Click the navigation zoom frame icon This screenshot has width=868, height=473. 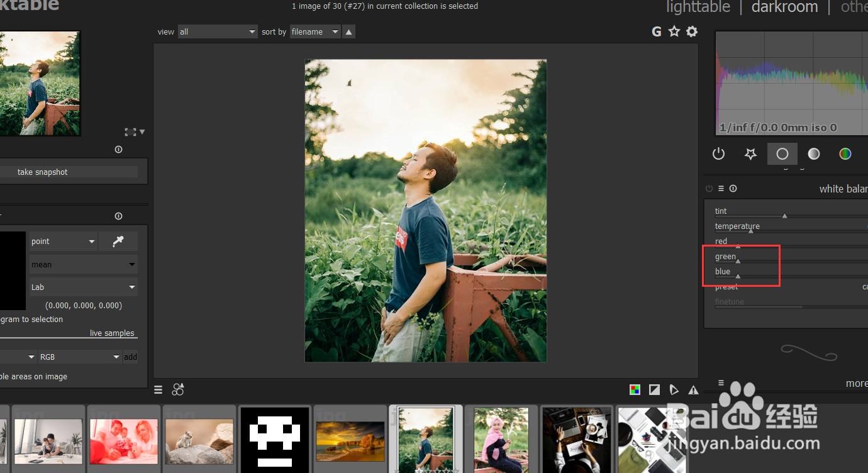click(x=130, y=132)
